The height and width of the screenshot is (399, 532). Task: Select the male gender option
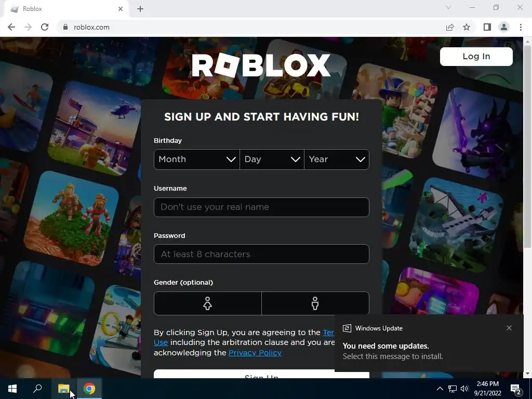(x=315, y=303)
